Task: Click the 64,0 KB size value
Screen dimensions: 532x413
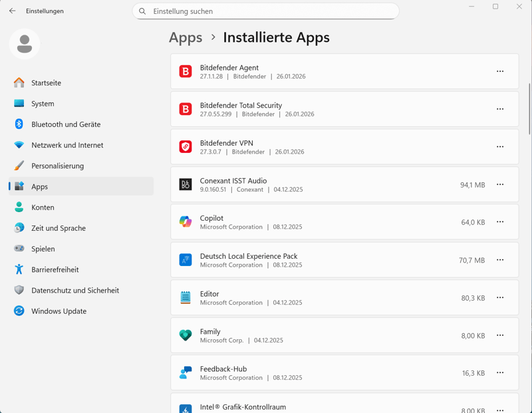Action: [x=473, y=222]
